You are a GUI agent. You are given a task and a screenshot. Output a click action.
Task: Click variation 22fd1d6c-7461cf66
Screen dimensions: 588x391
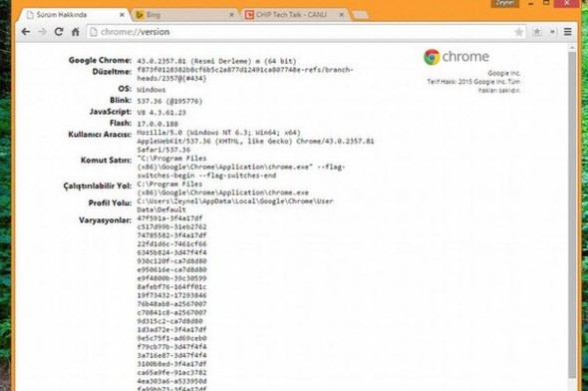171,244
